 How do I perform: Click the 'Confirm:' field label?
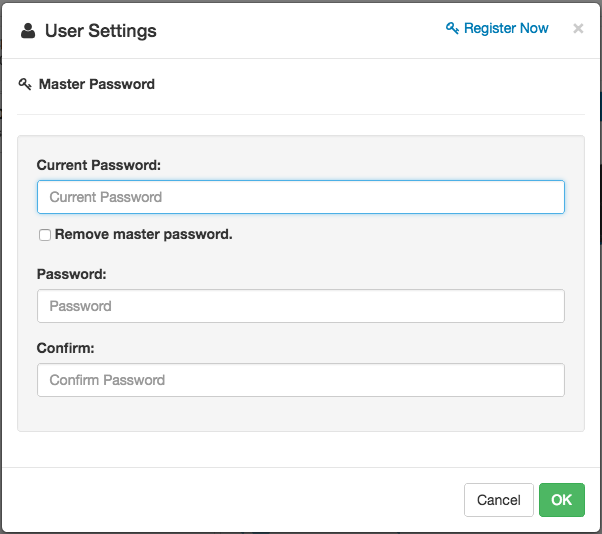tap(65, 348)
